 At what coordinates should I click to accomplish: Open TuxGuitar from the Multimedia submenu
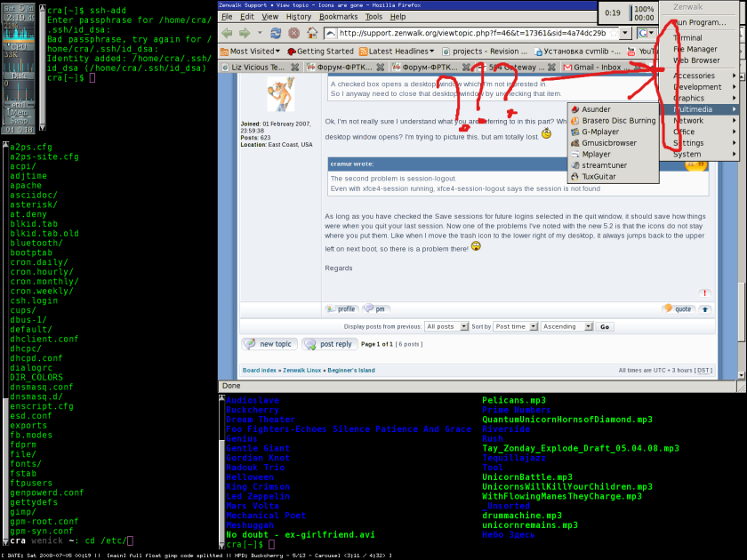601,177
